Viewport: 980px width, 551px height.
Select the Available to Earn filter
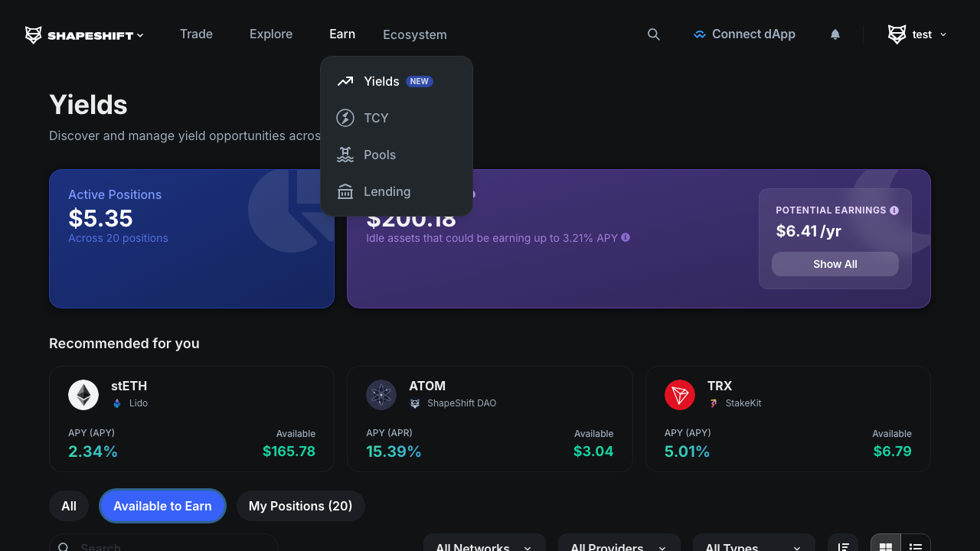(x=162, y=506)
